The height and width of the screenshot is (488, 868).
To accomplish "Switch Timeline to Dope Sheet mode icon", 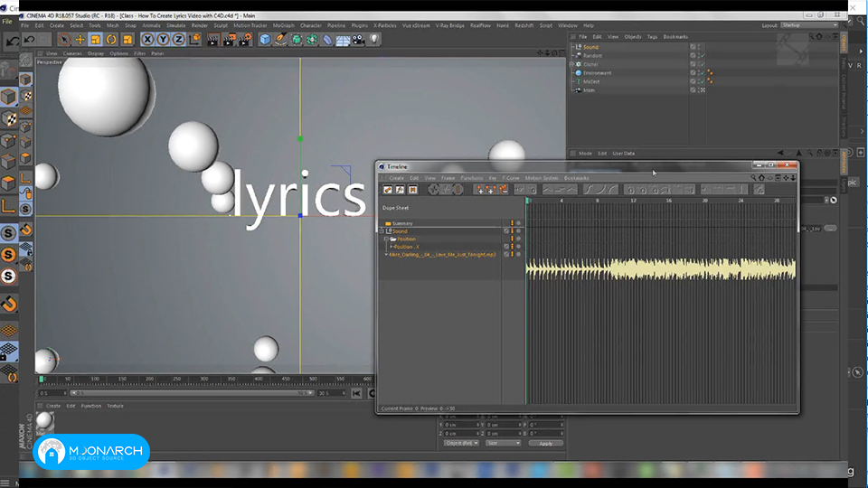I will coord(388,190).
